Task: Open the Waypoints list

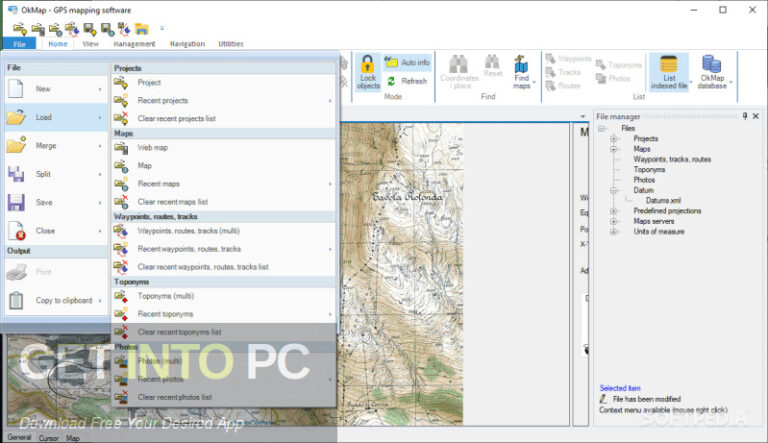Action: (568, 59)
